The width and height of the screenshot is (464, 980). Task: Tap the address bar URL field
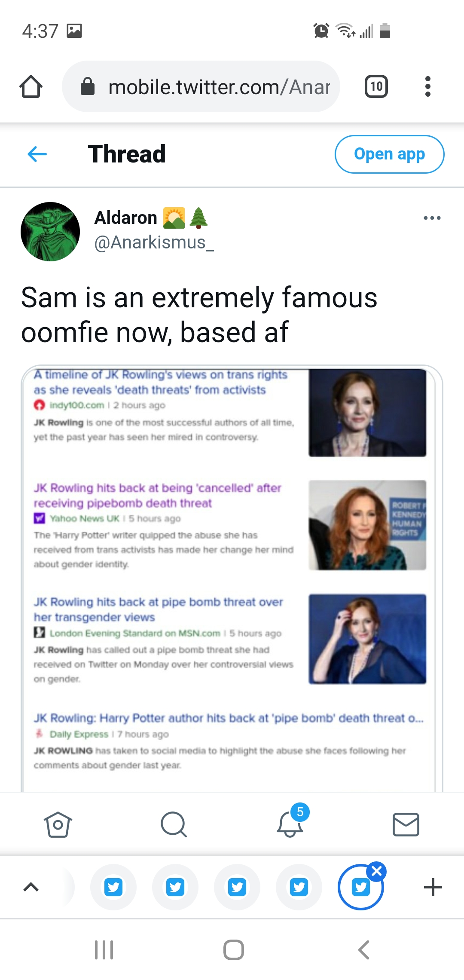tap(201, 86)
